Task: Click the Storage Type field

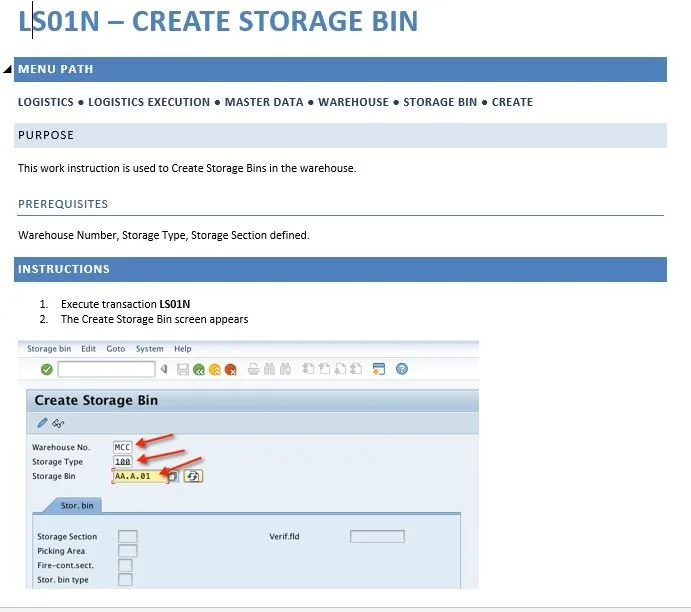Action: [x=123, y=462]
